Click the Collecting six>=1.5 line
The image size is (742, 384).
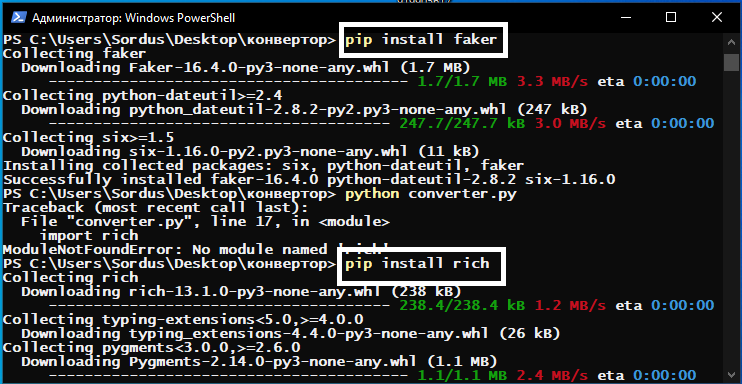point(88,138)
